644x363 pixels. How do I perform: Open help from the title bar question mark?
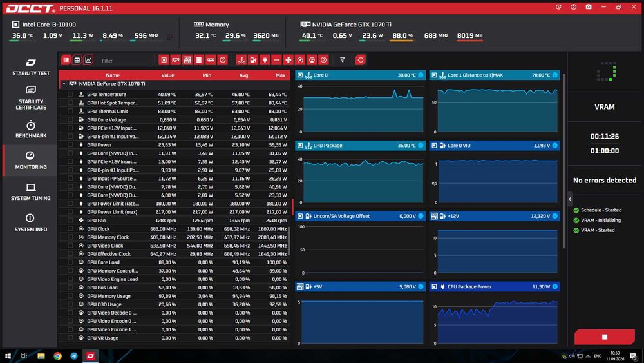tap(573, 7)
